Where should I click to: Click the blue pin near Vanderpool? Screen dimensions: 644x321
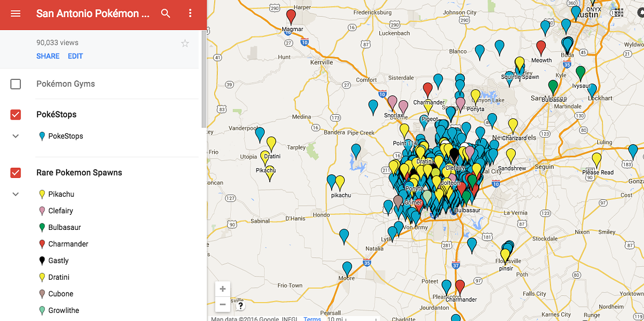click(260, 135)
